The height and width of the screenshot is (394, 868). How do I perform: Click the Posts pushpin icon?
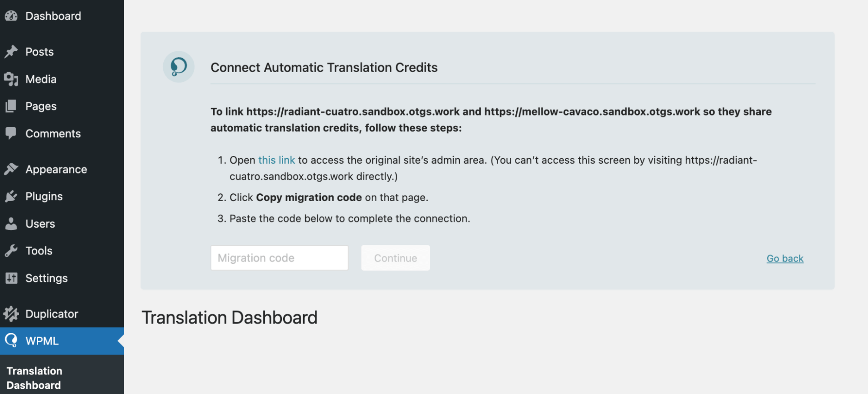click(x=11, y=52)
